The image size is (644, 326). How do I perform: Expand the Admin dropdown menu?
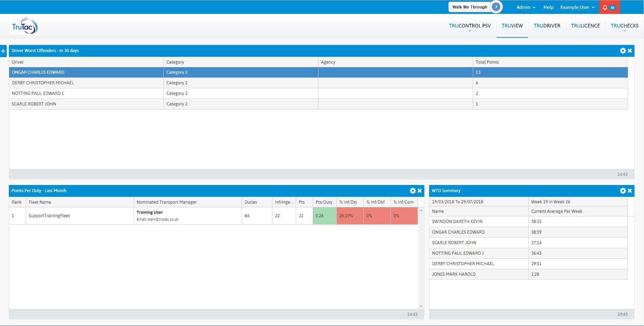point(526,7)
